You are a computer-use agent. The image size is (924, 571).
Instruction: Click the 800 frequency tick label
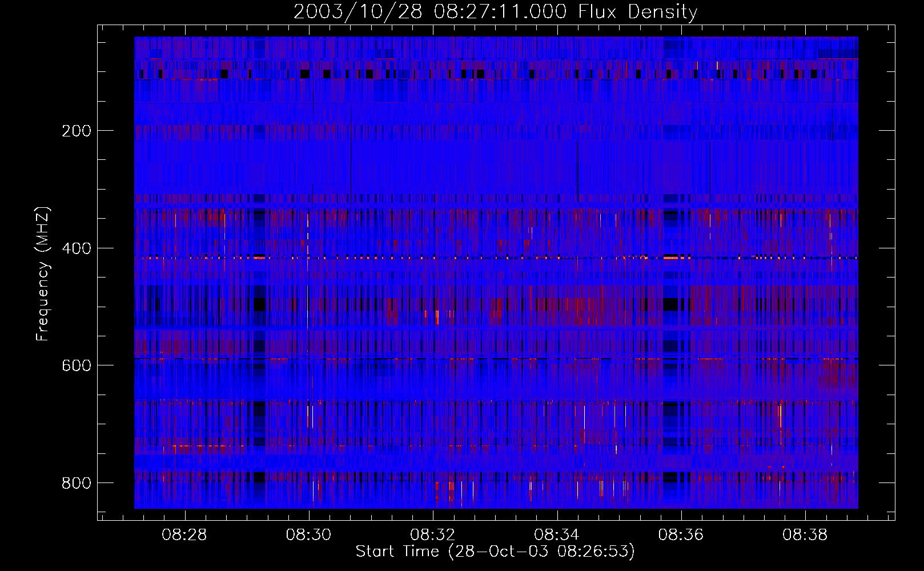[x=77, y=483]
